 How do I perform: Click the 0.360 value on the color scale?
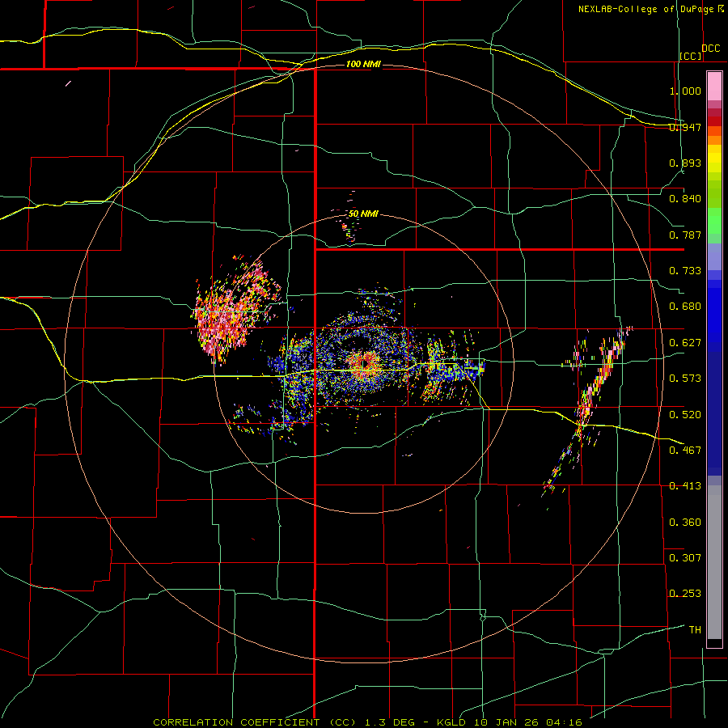coord(685,522)
